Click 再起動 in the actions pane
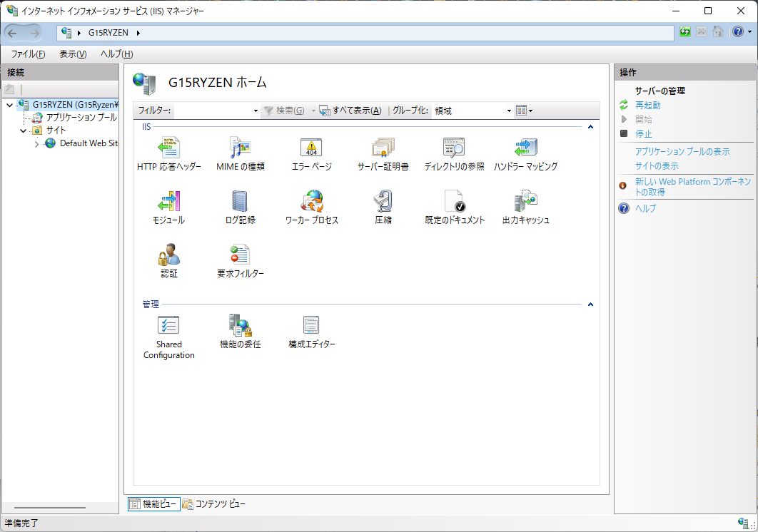 [x=648, y=106]
